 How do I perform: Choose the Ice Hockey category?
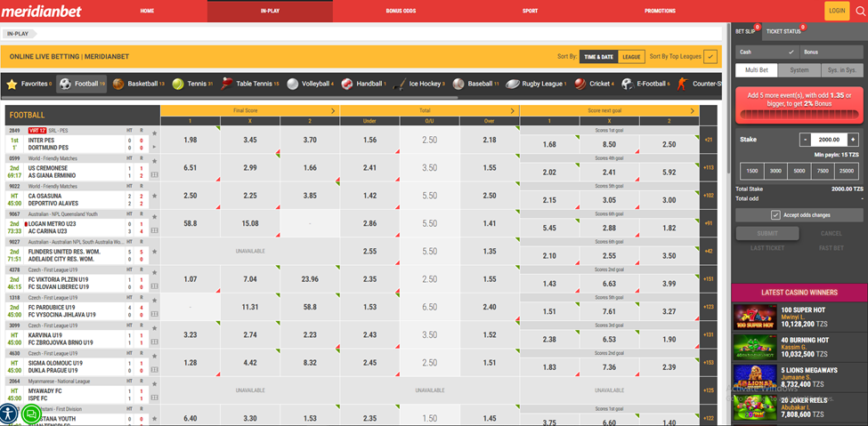(419, 84)
